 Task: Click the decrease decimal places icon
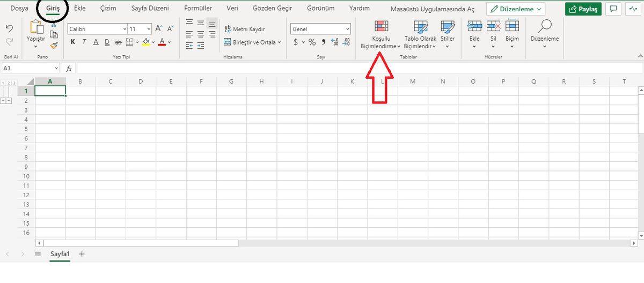347,42
